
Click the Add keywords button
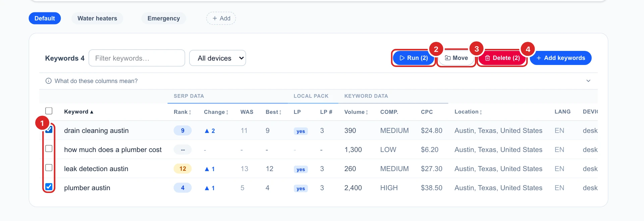[561, 58]
